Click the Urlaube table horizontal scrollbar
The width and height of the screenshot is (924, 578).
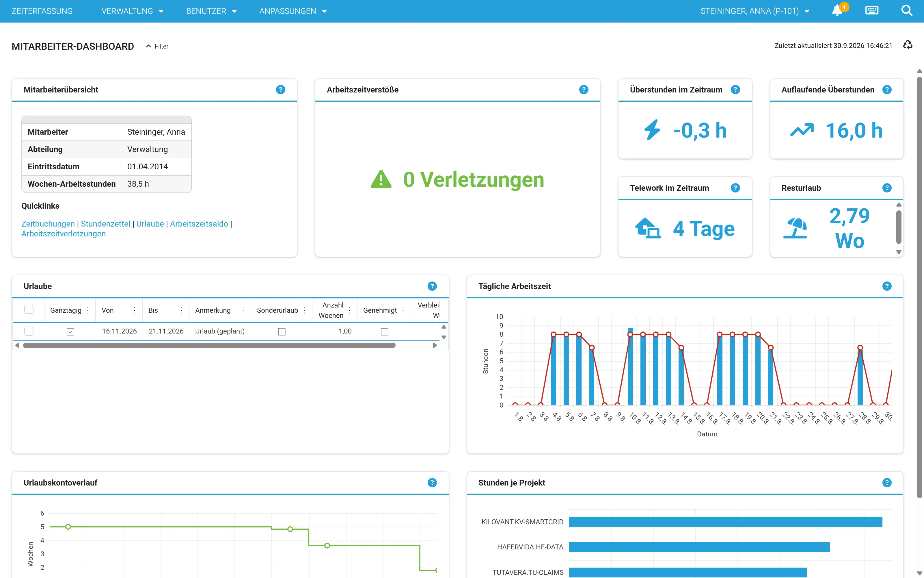[x=209, y=345]
